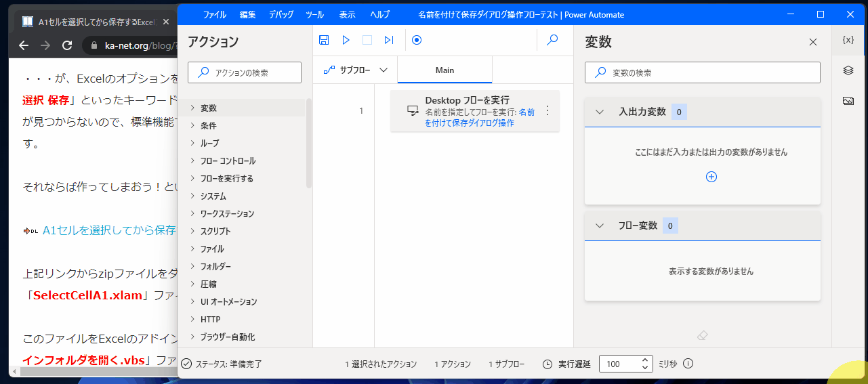Clear variables eraser icon
Viewport: 868px width, 384px height.
pyautogui.click(x=703, y=335)
